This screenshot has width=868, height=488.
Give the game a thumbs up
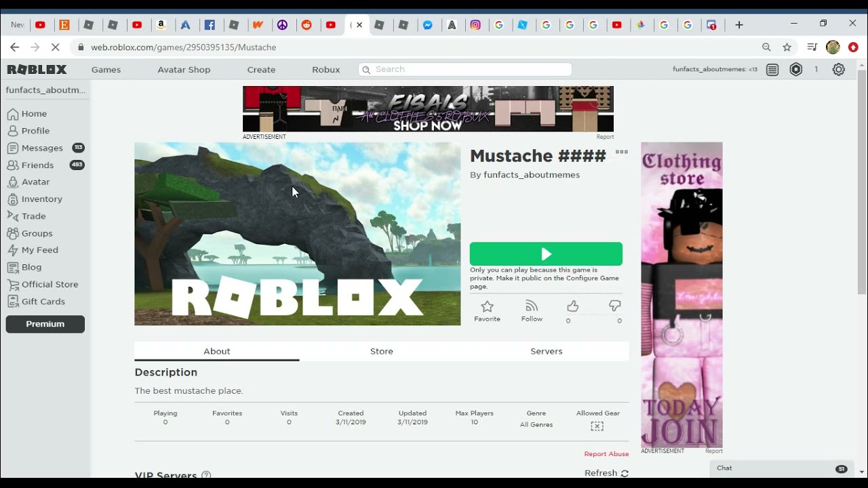click(572, 307)
